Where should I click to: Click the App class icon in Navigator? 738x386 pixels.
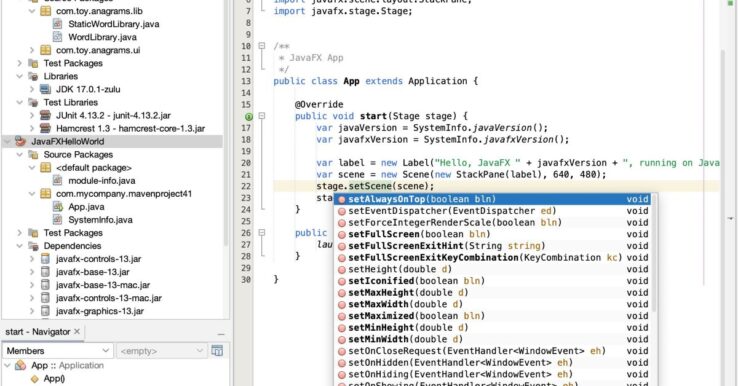click(21, 365)
